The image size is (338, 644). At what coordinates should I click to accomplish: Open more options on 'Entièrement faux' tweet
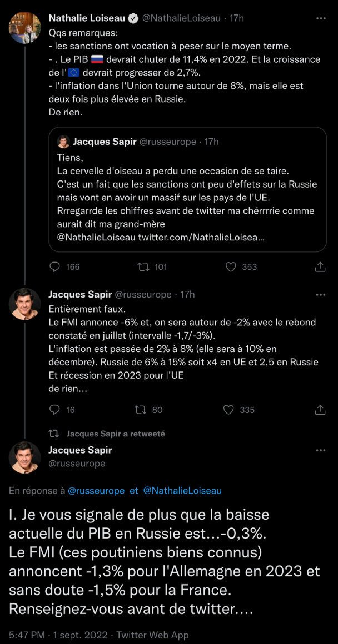click(321, 294)
